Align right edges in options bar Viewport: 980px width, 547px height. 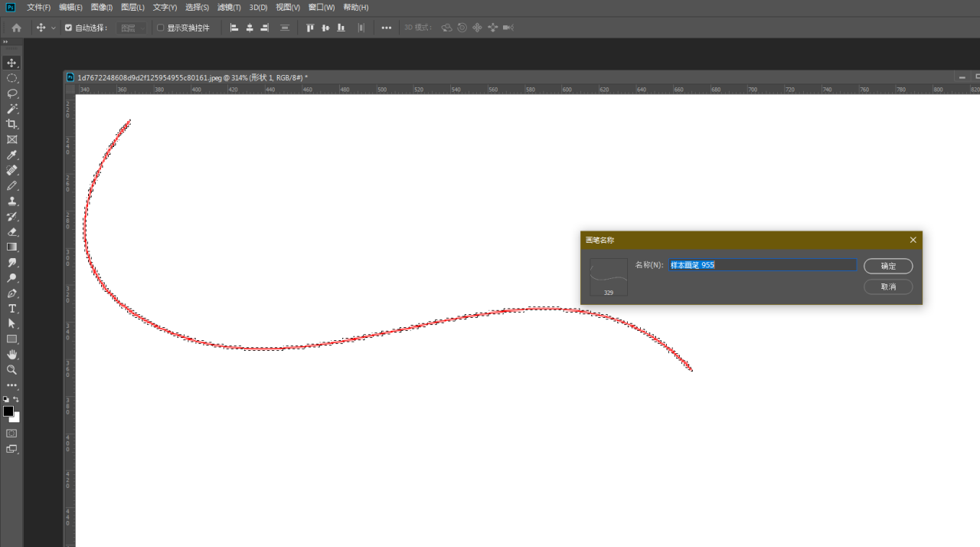coord(265,28)
